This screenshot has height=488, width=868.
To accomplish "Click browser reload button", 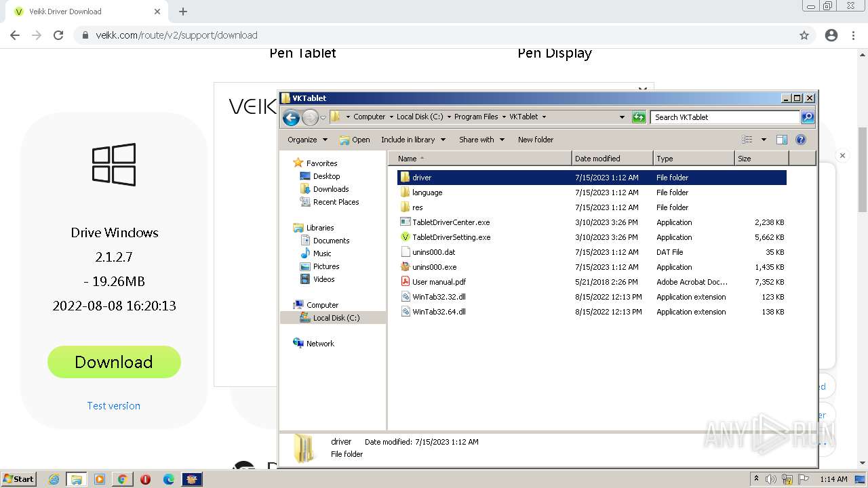I will tap(58, 35).
